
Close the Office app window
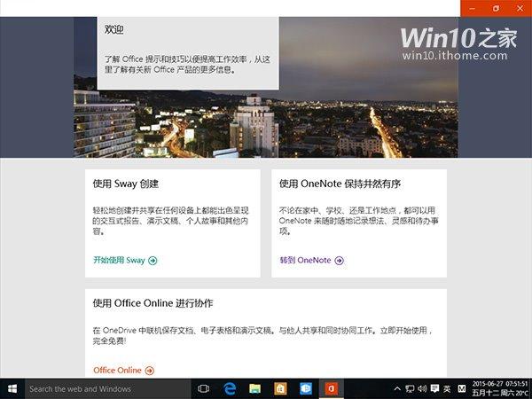click(x=520, y=8)
